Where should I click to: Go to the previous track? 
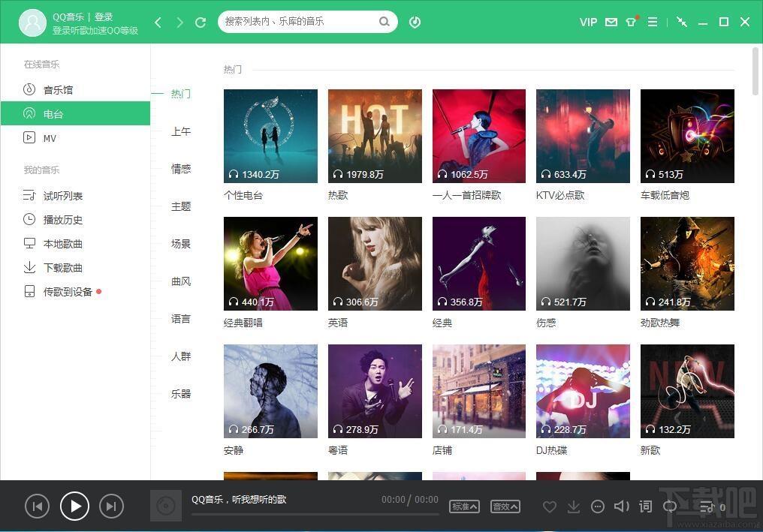point(38,506)
